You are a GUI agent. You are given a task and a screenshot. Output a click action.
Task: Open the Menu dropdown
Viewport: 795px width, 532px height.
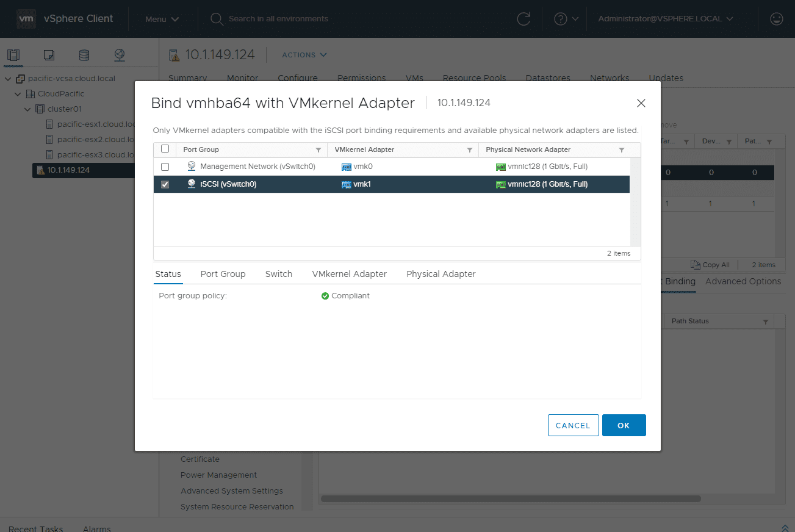(x=162, y=19)
